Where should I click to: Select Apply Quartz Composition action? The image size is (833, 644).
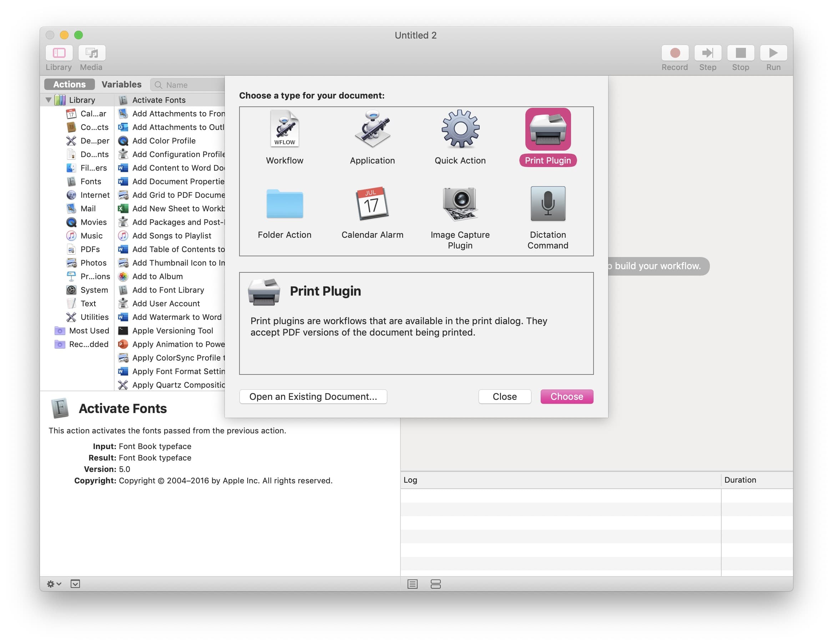click(170, 385)
